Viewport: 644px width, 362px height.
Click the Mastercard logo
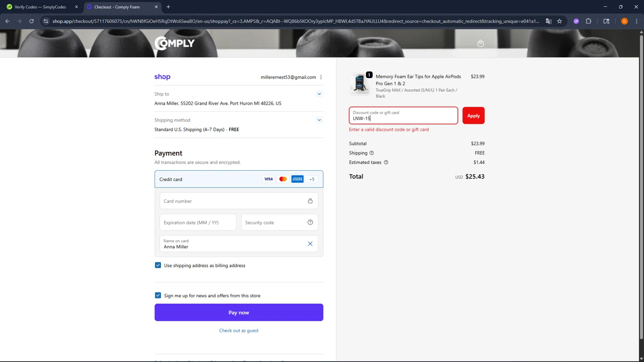click(283, 179)
